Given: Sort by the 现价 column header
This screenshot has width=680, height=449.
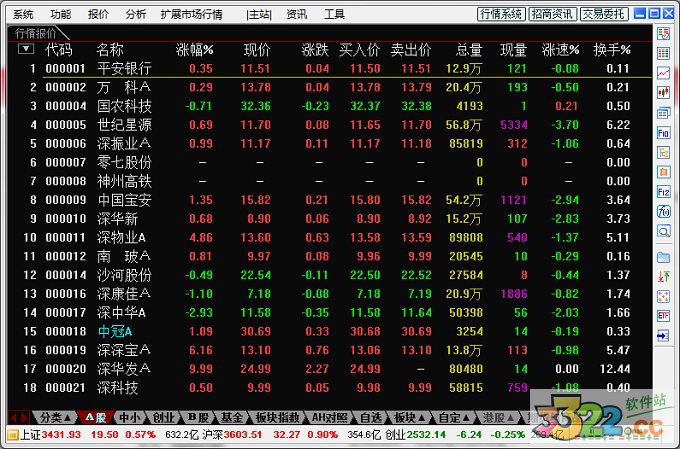Looking at the screenshot, I should pyautogui.click(x=257, y=50).
